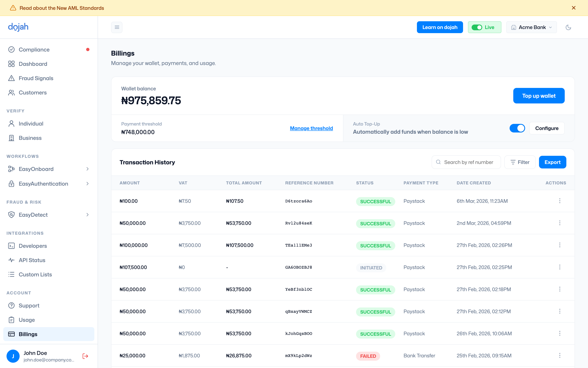Click the search magnifier icon
Viewport: 588px width, 368px height.
point(438,162)
